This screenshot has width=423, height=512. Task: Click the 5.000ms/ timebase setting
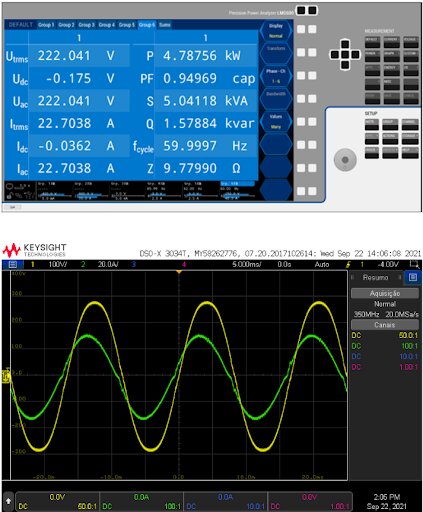click(x=247, y=265)
